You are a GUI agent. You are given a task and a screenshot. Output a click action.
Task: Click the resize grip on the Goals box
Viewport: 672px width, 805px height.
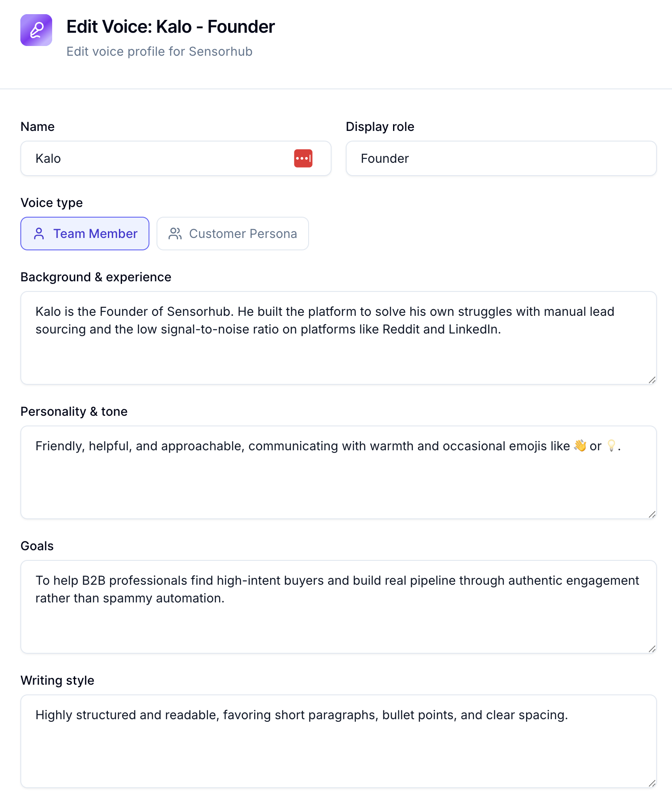[x=652, y=649]
